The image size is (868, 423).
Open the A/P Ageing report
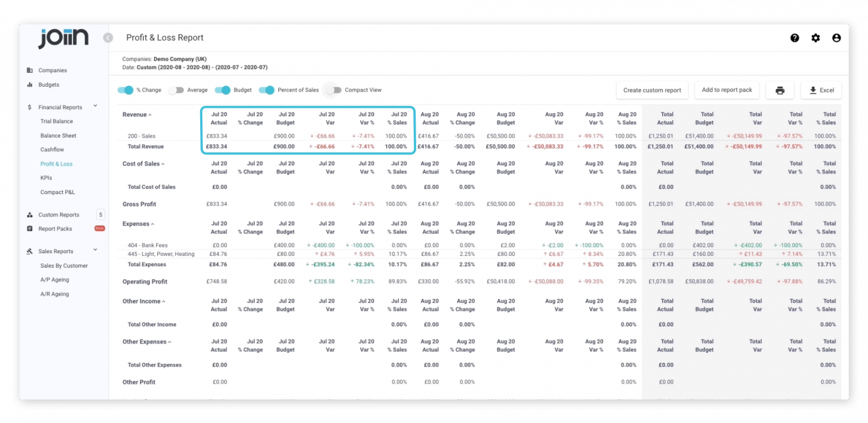tap(55, 280)
